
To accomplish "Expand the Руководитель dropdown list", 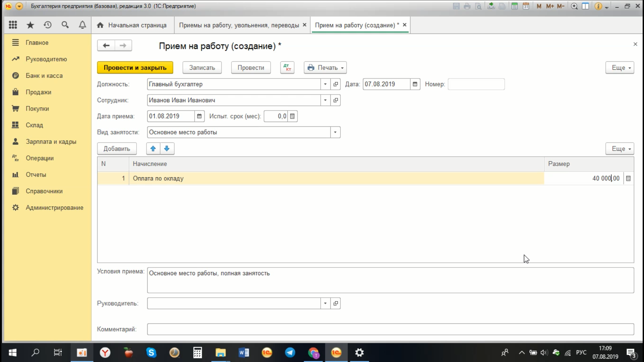I will pyautogui.click(x=325, y=303).
